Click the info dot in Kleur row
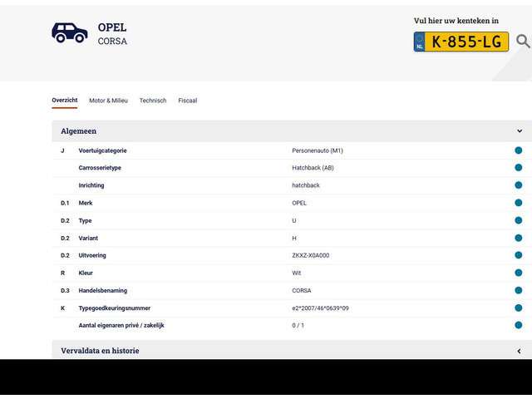The height and width of the screenshot is (399, 532). point(518,273)
